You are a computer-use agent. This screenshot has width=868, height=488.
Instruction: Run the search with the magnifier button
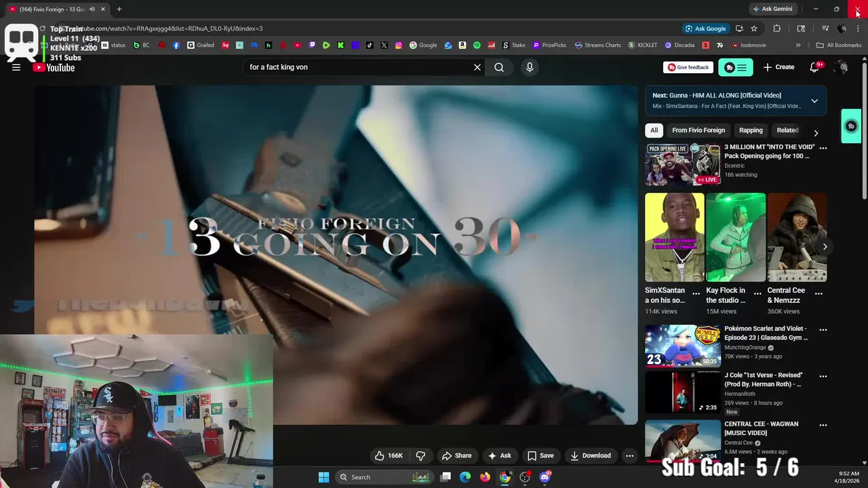[499, 67]
